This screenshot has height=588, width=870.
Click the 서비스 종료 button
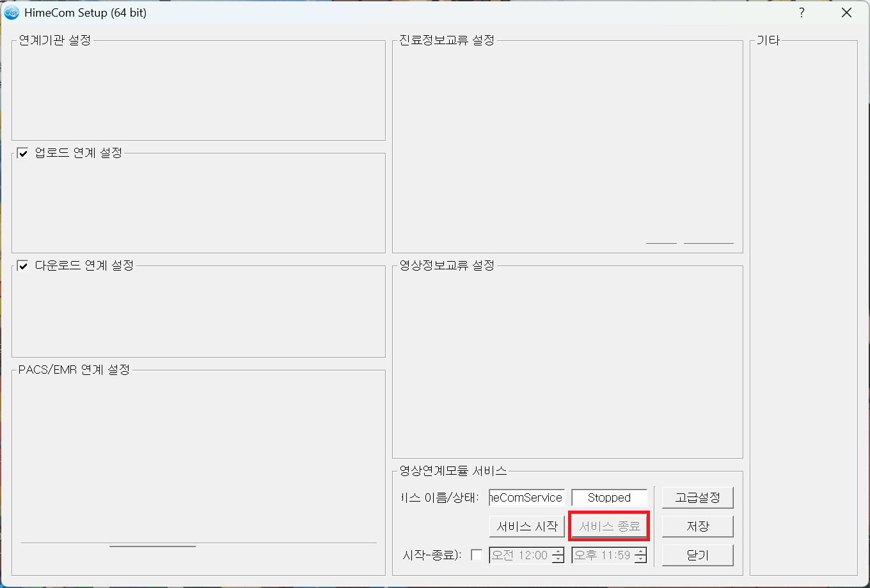click(609, 527)
